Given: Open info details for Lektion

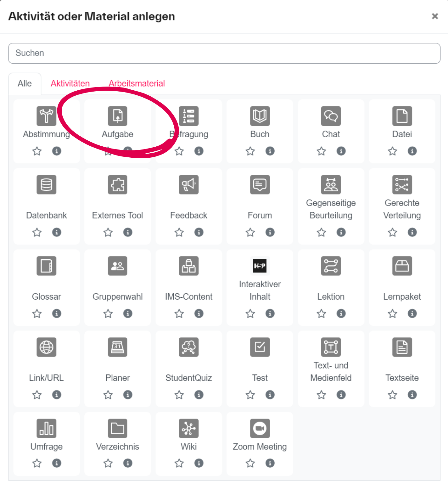Looking at the screenshot, I should (341, 313).
